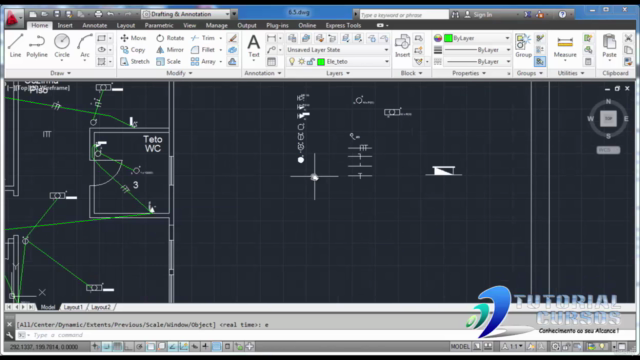Toggle Polar Tracking in status bar

point(139,347)
